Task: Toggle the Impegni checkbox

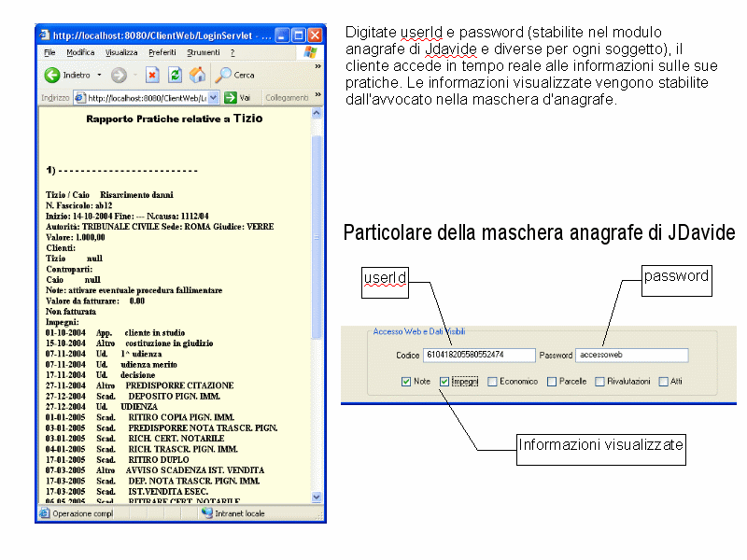Action: pyautogui.click(x=444, y=382)
